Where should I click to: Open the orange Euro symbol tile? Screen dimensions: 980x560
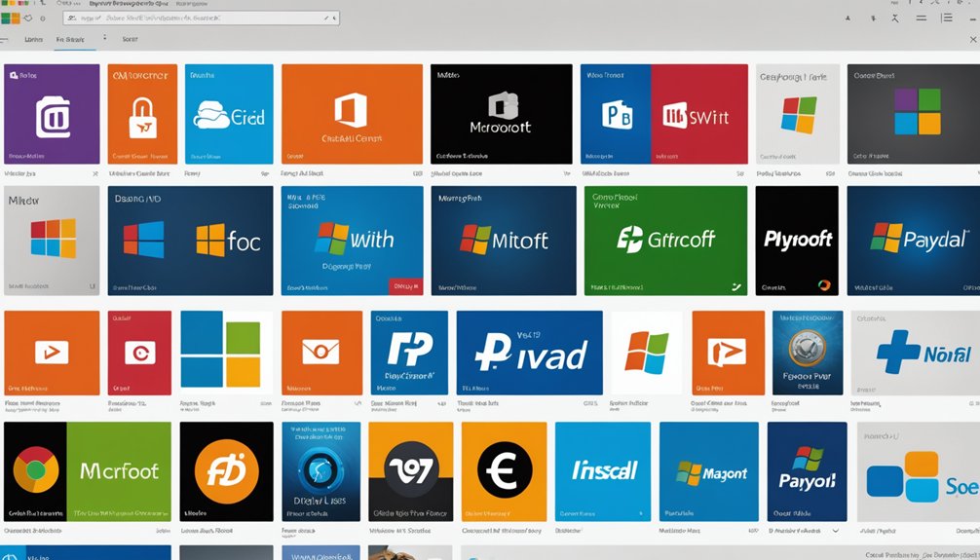click(505, 471)
